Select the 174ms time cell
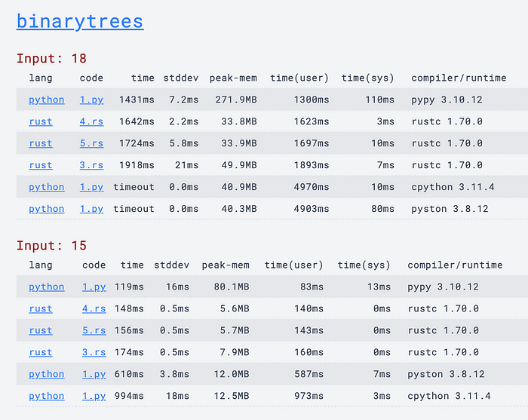528x420 pixels. pos(129,352)
